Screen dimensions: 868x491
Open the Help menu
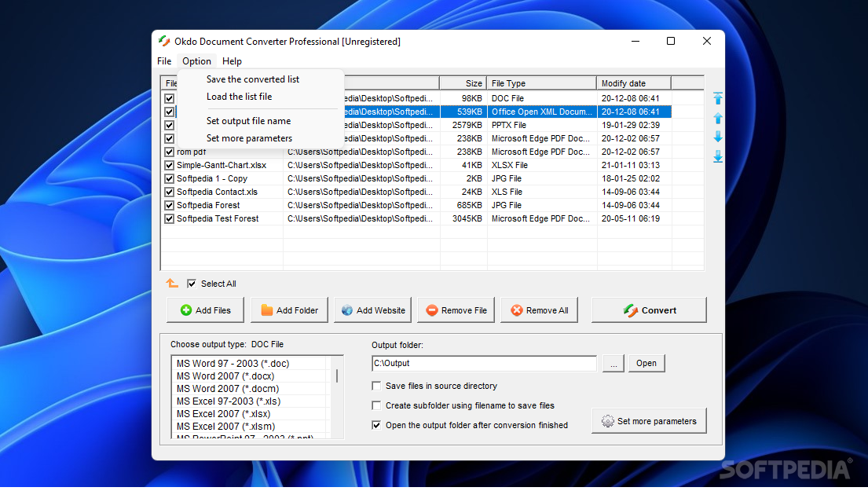coord(232,61)
